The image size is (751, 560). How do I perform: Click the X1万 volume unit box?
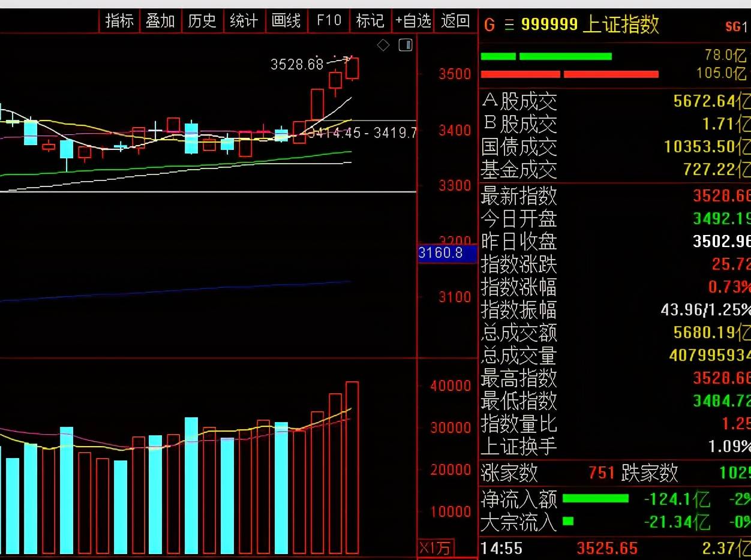tap(436, 548)
